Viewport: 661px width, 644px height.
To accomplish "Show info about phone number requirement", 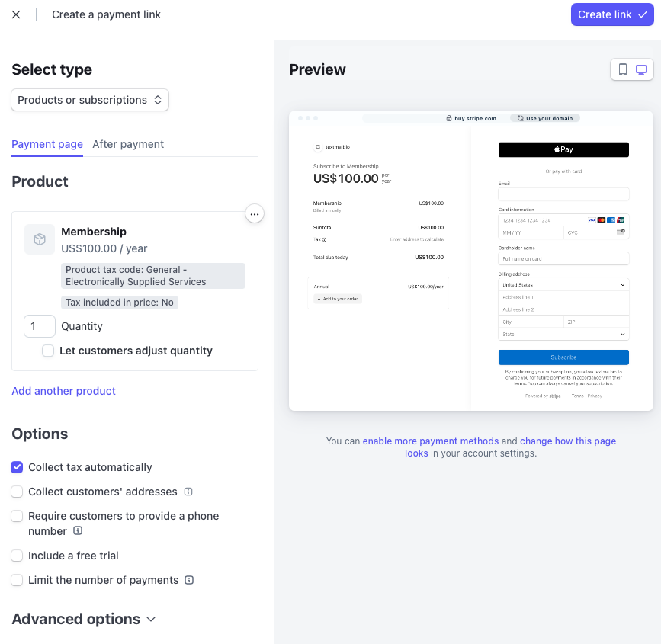I will pyautogui.click(x=78, y=531).
